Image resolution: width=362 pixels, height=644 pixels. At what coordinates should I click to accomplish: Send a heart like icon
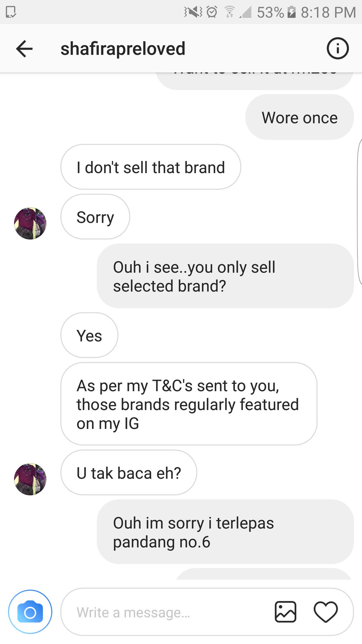coord(326,612)
